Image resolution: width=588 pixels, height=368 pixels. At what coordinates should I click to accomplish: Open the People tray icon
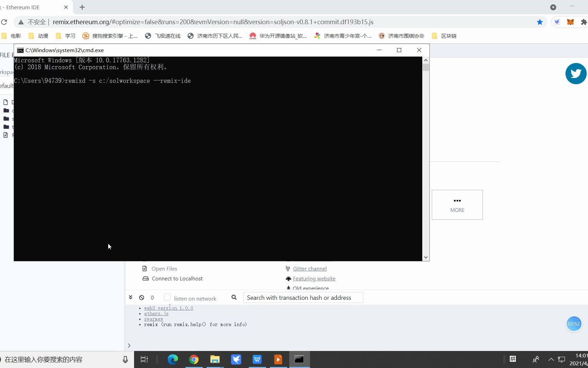[x=536, y=359]
